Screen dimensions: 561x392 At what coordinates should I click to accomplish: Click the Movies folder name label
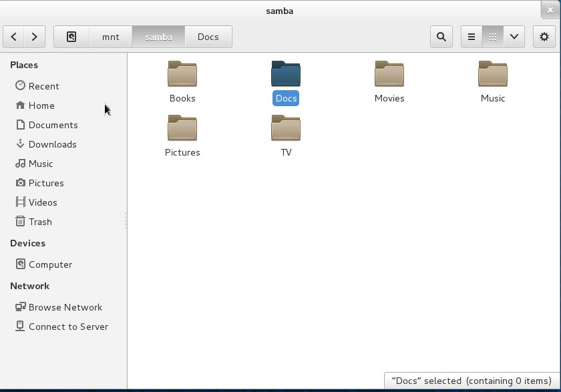click(389, 98)
